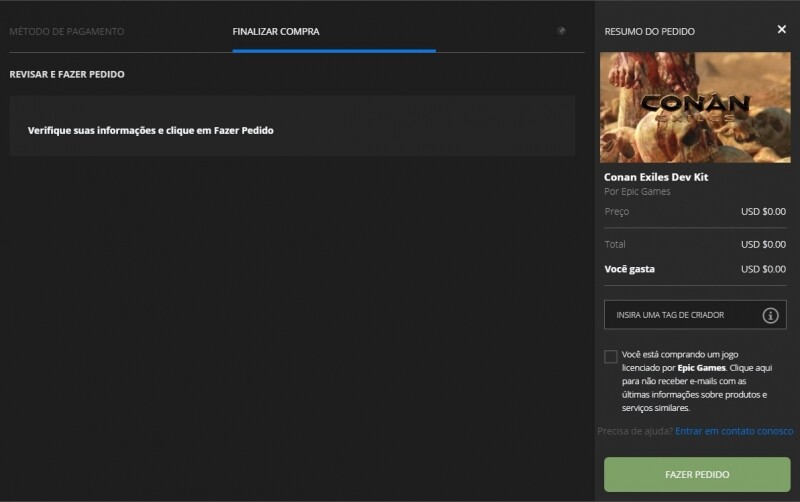
Task: Focus the Insira uma tag de criador field
Action: click(680, 315)
